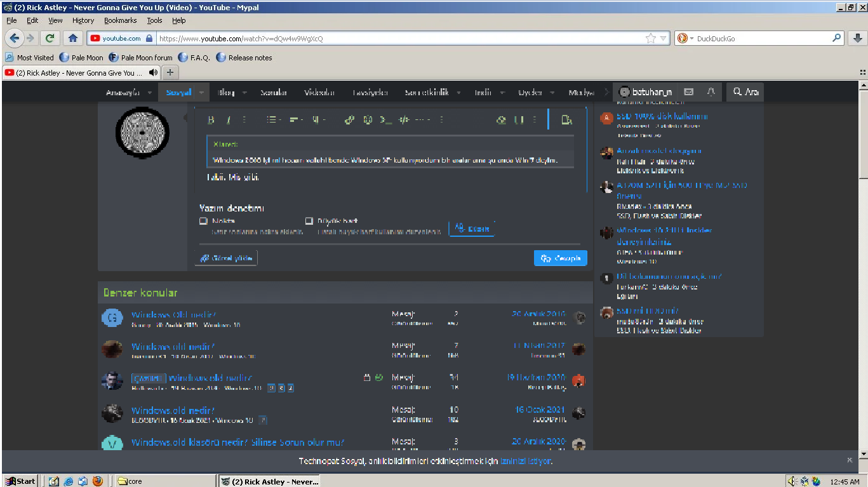Bookmark this page with the star

tap(651, 38)
